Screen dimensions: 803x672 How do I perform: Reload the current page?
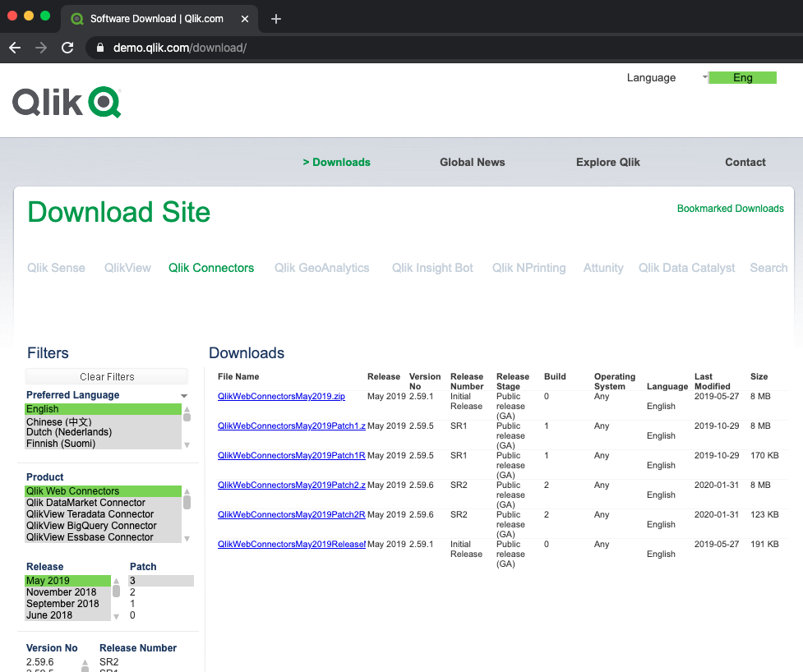(x=67, y=48)
